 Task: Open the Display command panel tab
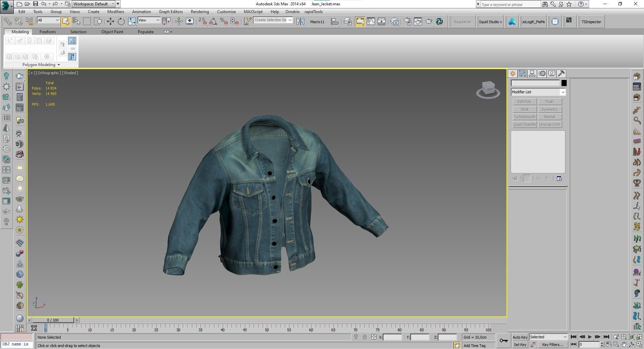[x=552, y=73]
